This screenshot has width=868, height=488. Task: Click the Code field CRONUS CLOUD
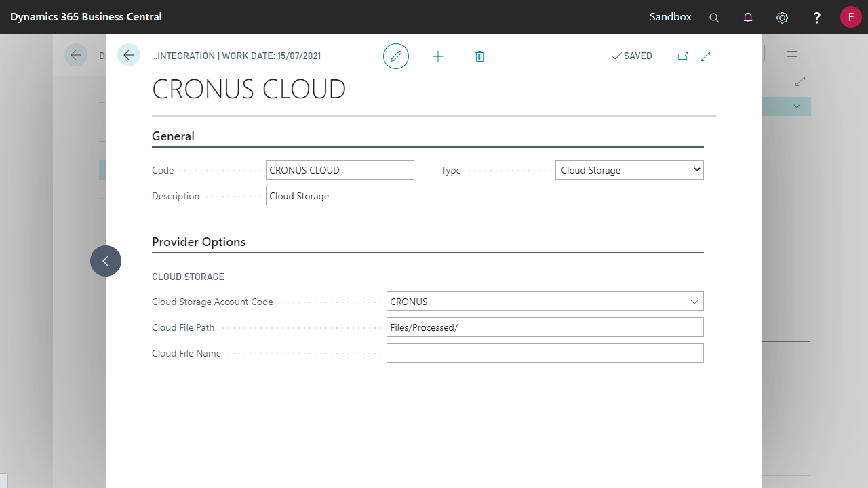click(x=340, y=170)
